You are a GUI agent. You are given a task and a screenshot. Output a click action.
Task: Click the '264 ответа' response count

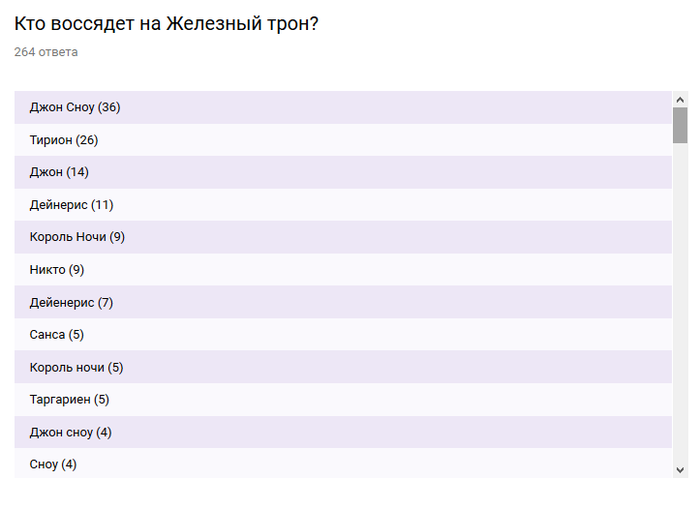(46, 52)
